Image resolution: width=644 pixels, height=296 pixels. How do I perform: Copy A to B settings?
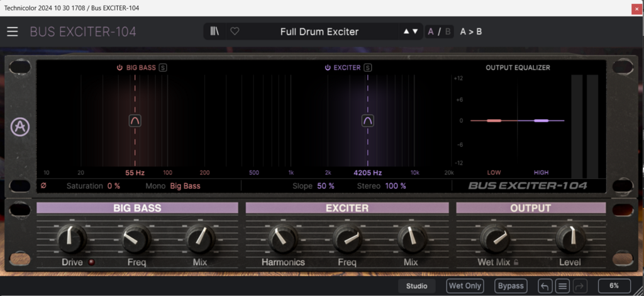[470, 31]
